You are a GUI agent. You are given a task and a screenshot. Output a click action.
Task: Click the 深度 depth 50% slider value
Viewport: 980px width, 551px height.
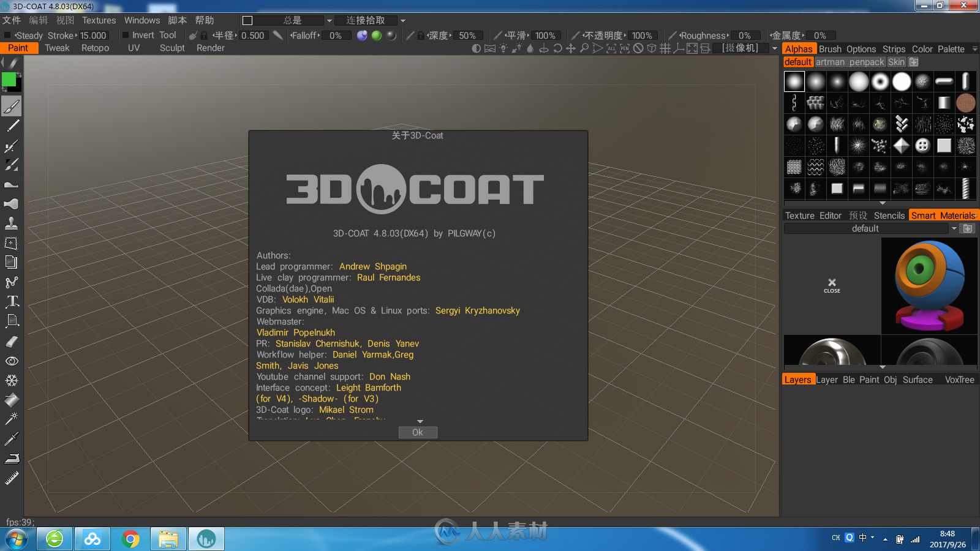click(467, 36)
